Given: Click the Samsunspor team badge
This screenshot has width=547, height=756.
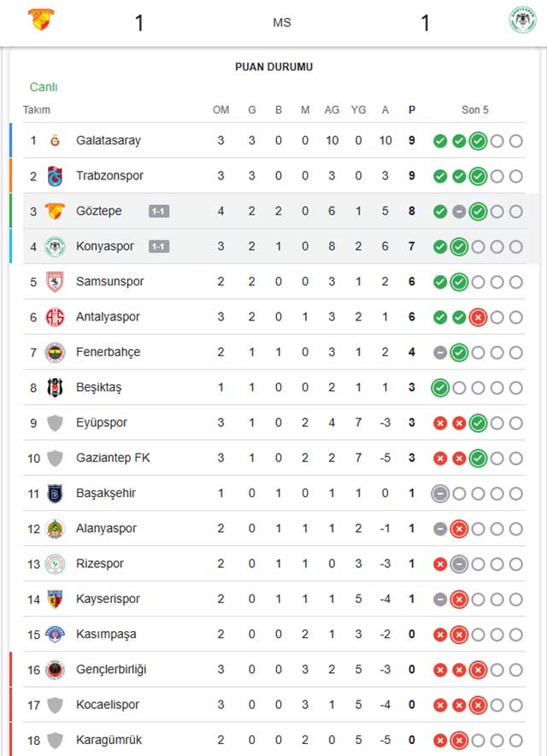Looking at the screenshot, I should coord(56,282).
